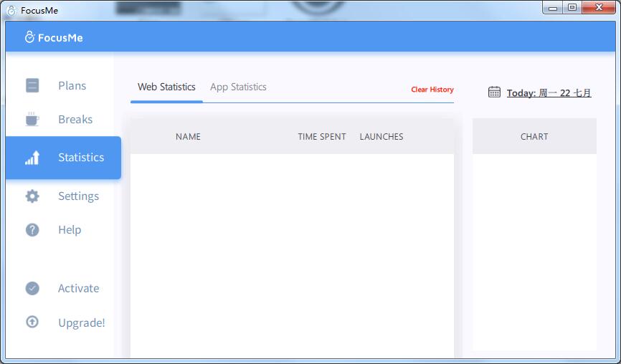The image size is (621, 364).
Task: Open Settings from the sidebar
Action: (x=78, y=196)
